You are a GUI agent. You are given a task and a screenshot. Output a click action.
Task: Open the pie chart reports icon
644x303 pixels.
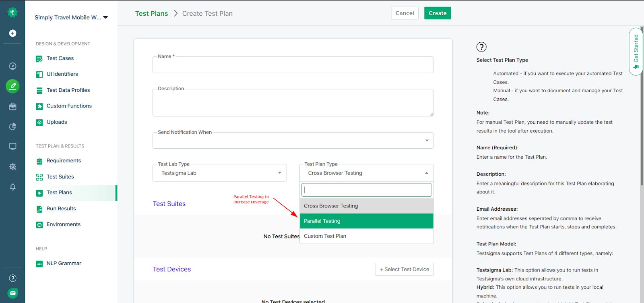12,127
